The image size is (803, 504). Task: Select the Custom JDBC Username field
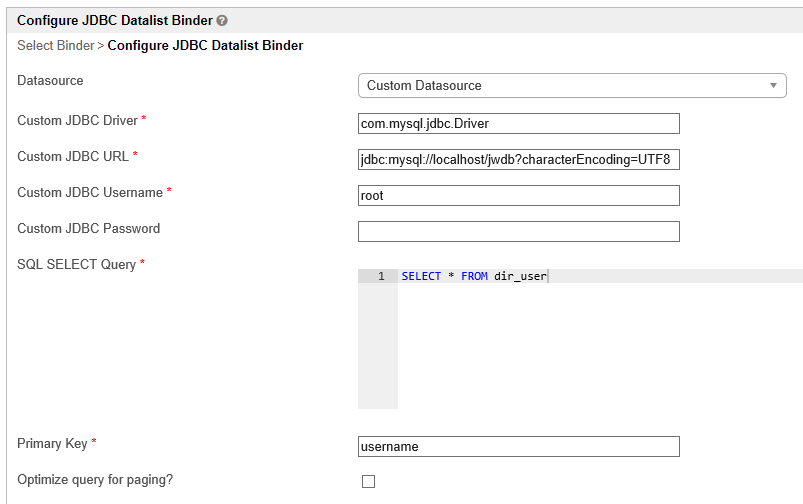pyautogui.click(x=518, y=195)
